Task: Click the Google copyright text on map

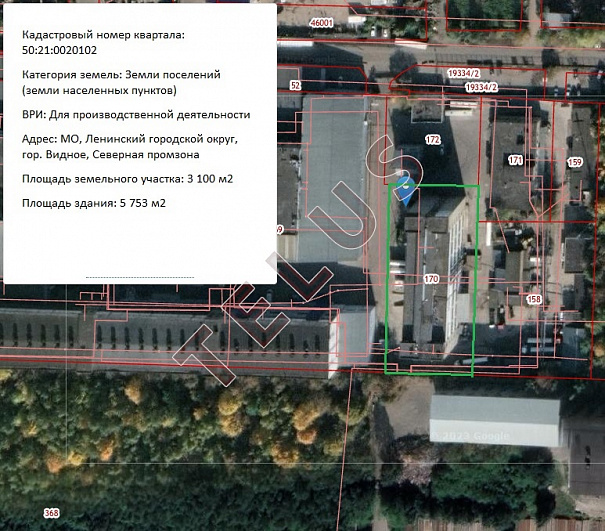Action: 470,436
